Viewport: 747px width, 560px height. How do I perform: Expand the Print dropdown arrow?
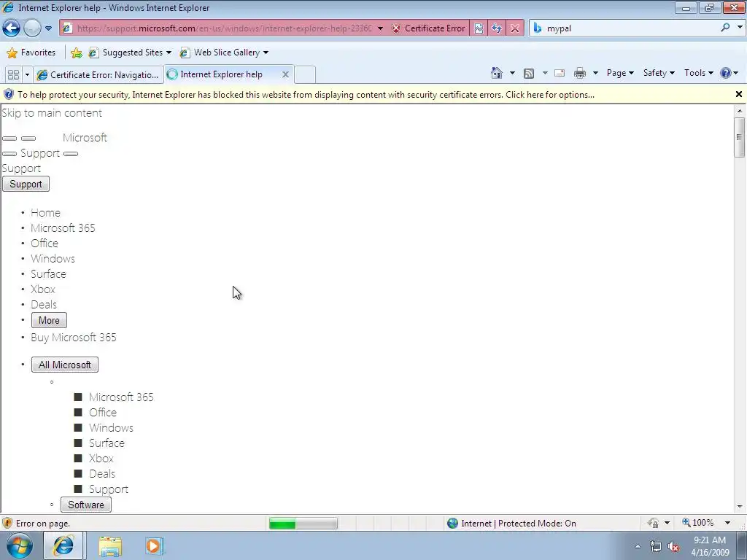(x=595, y=73)
